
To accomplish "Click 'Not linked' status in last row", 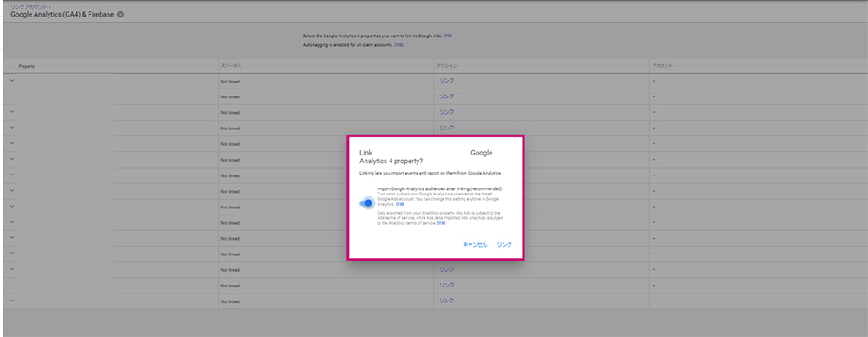I will pos(230,301).
